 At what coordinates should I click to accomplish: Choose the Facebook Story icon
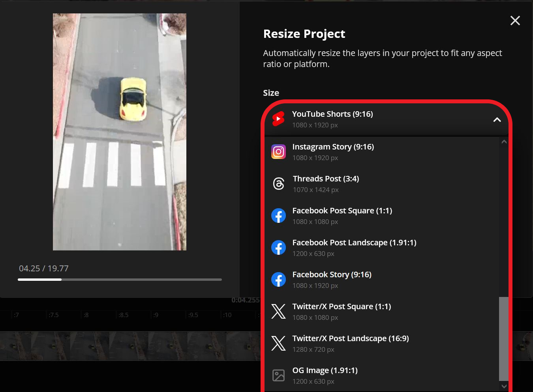pyautogui.click(x=278, y=279)
